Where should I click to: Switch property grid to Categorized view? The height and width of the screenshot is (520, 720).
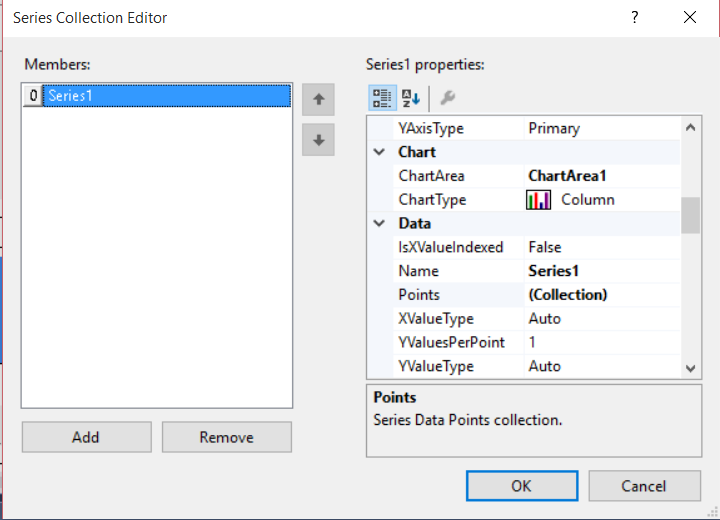(x=382, y=98)
